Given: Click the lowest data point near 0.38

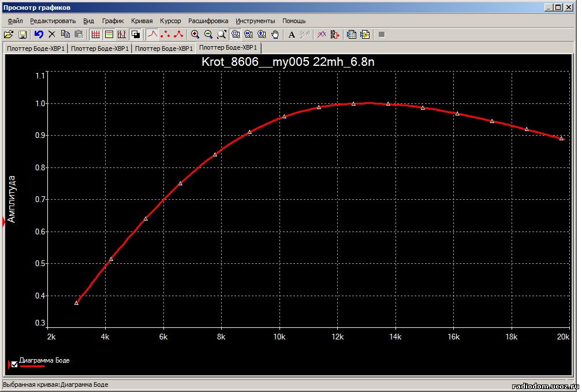Looking at the screenshot, I should tap(76, 303).
